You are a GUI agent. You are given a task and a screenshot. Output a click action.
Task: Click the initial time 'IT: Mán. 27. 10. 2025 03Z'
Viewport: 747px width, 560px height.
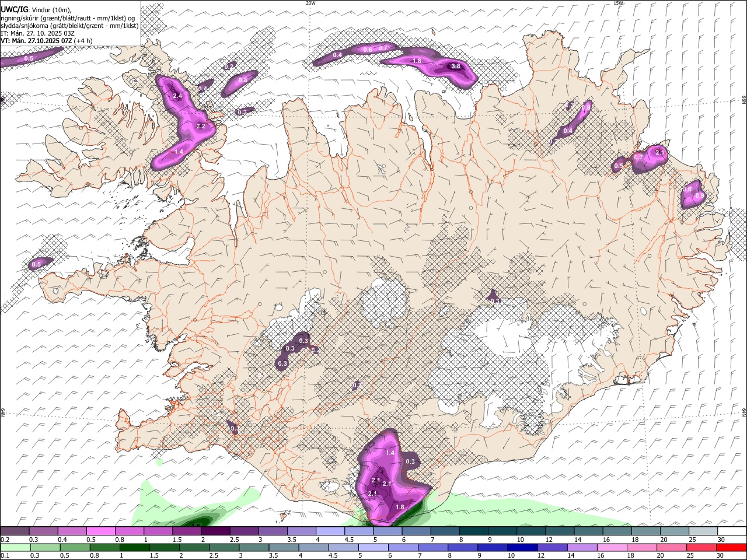click(x=37, y=33)
